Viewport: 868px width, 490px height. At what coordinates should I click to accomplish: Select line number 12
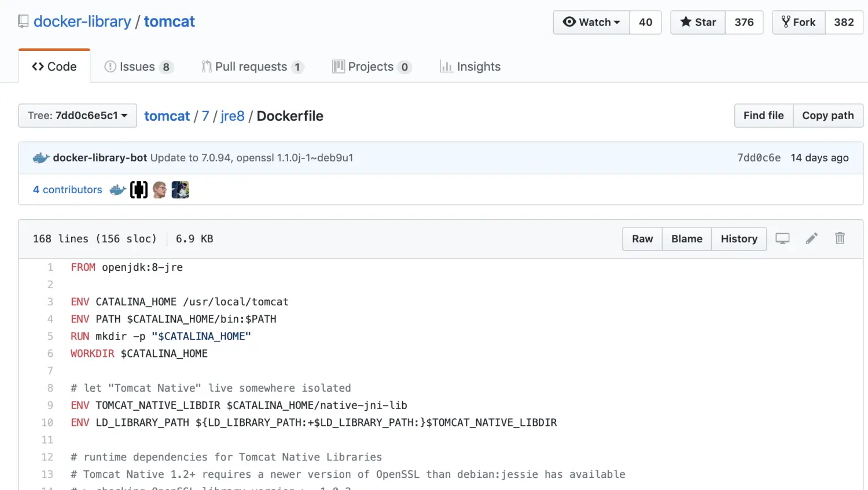tap(47, 457)
